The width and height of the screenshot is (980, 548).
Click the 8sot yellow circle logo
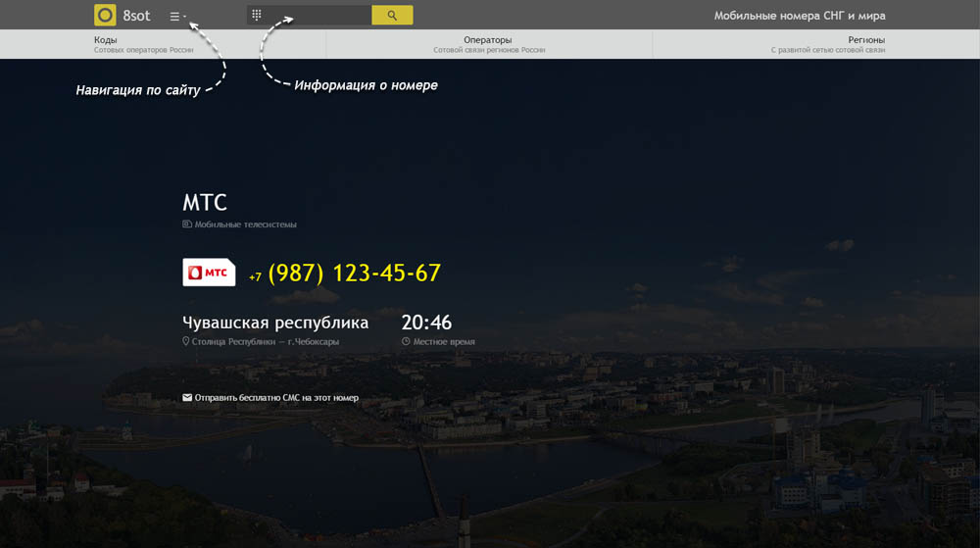point(105,15)
